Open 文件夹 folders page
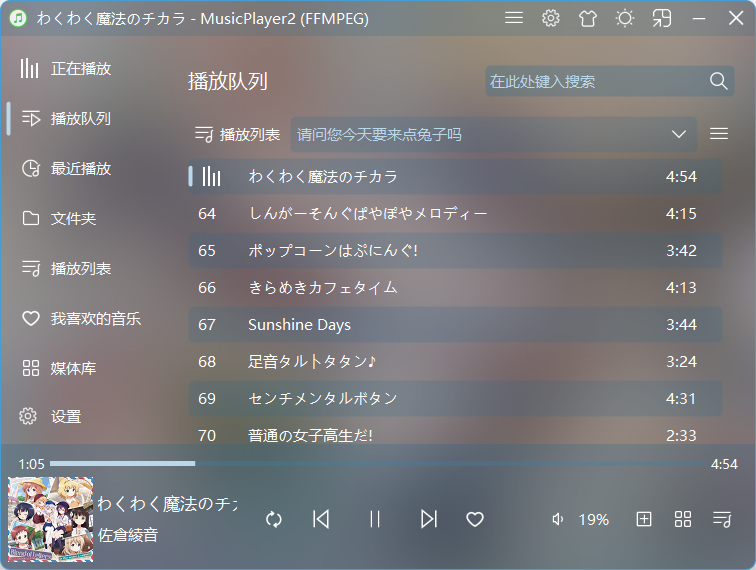756x570 pixels. click(x=73, y=218)
